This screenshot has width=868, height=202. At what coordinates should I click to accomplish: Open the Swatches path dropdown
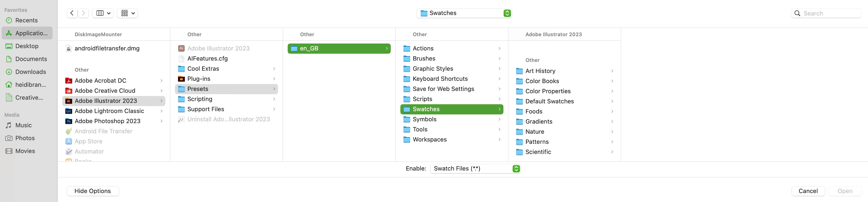point(464,13)
